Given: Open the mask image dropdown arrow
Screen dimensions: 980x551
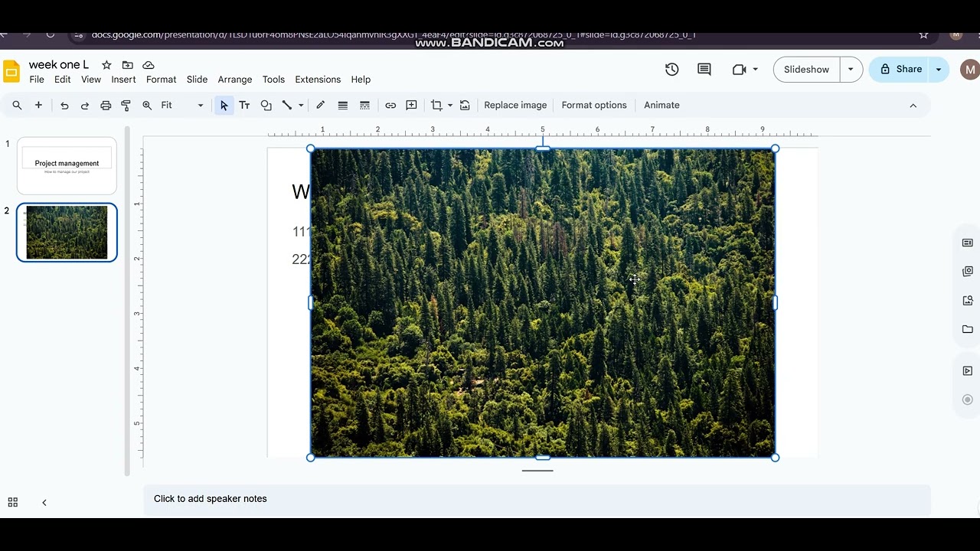Looking at the screenshot, I should point(450,106).
